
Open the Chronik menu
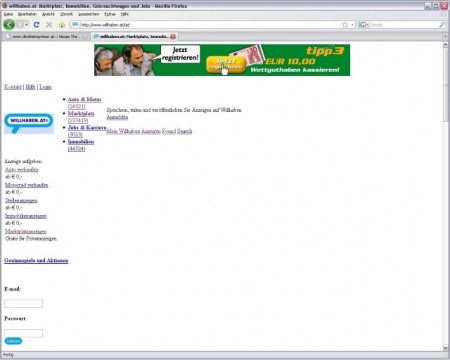(66, 14)
